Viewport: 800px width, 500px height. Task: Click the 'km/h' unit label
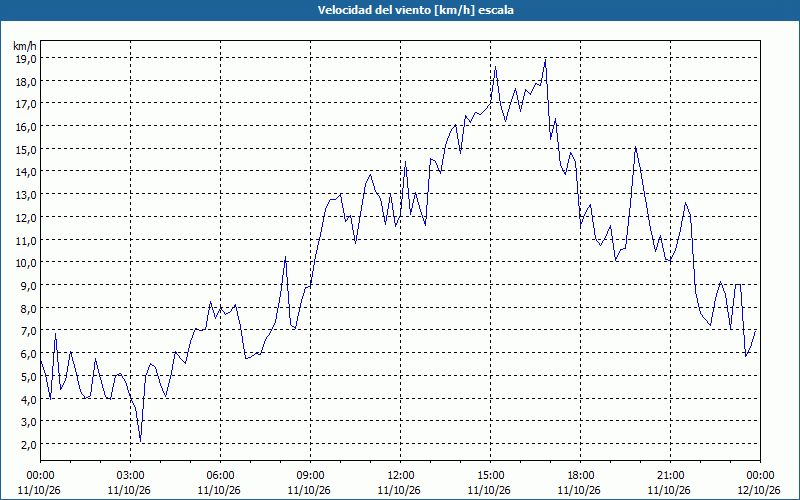pyautogui.click(x=25, y=46)
